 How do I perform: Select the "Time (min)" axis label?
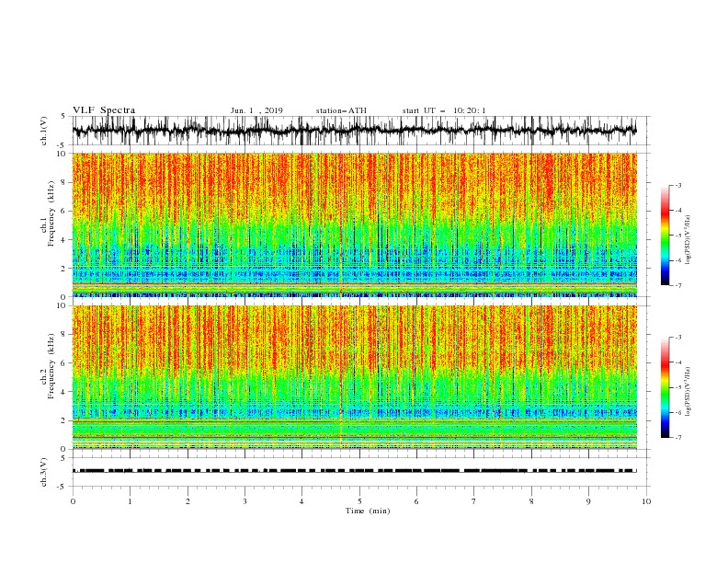368,511
